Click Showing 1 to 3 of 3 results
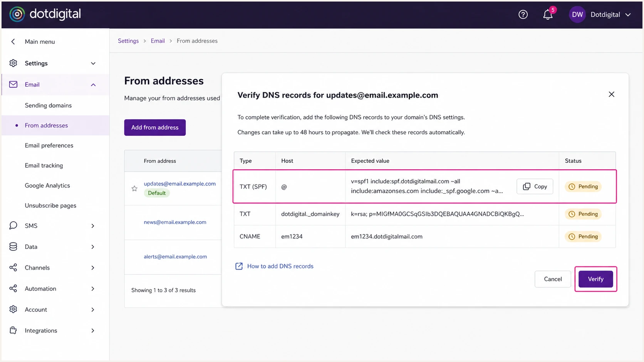644x362 pixels. 163,290
